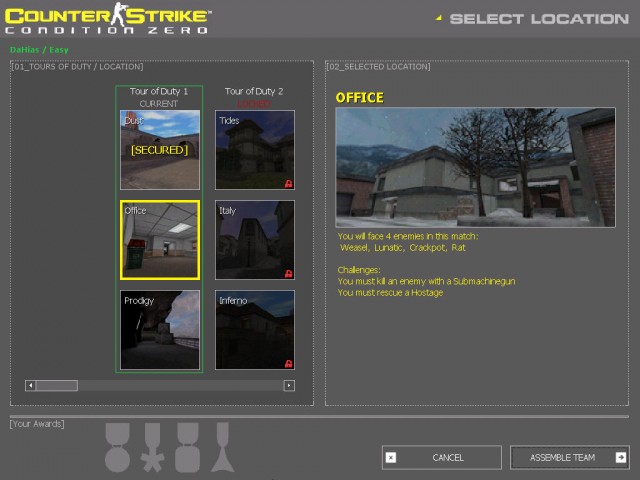Click the locked Italy map thumbnail
The width and height of the screenshot is (640, 480).
click(x=255, y=240)
